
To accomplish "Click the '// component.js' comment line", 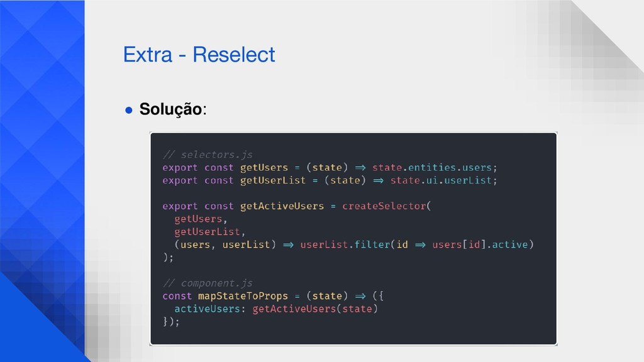I will point(208,283).
